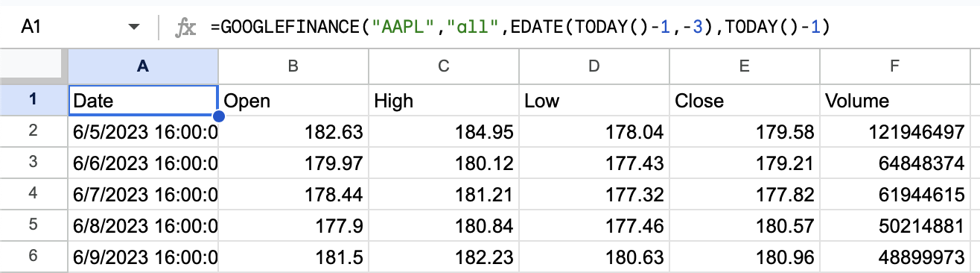The height and width of the screenshot is (273, 980).
Task: Select column A header
Action: click(144, 66)
